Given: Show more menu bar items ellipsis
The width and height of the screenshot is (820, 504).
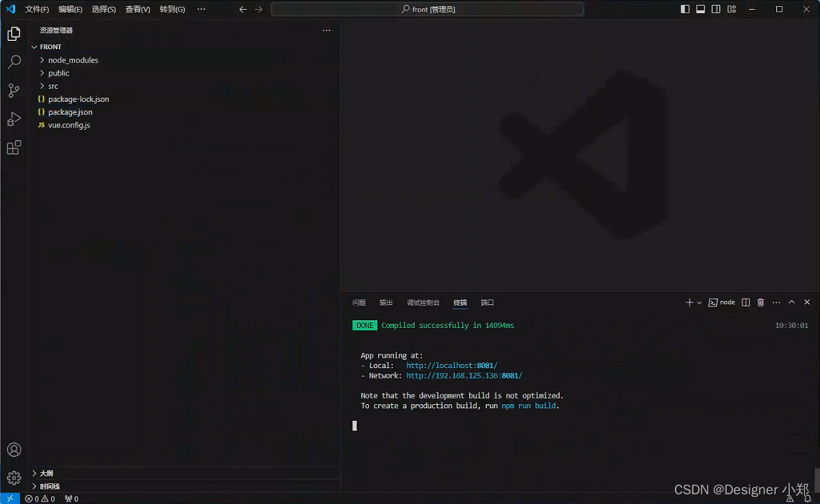Looking at the screenshot, I should (201, 10).
